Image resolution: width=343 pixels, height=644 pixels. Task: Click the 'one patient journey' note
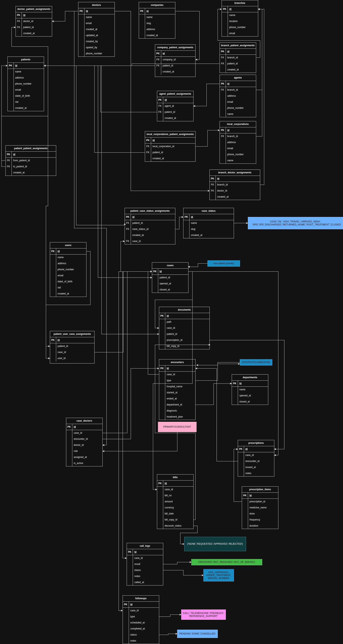[223, 263]
